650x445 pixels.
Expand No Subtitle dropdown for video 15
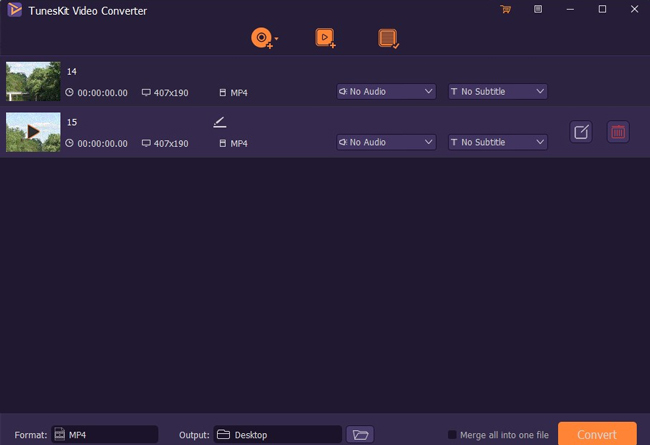(x=497, y=142)
